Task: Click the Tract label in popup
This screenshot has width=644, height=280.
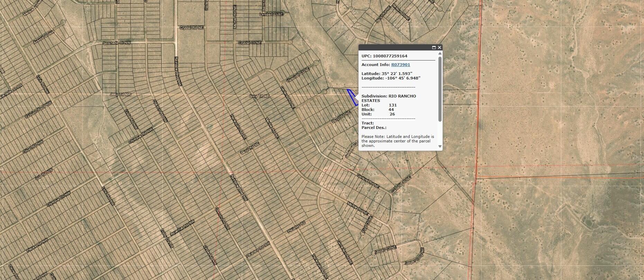Action: pos(368,123)
